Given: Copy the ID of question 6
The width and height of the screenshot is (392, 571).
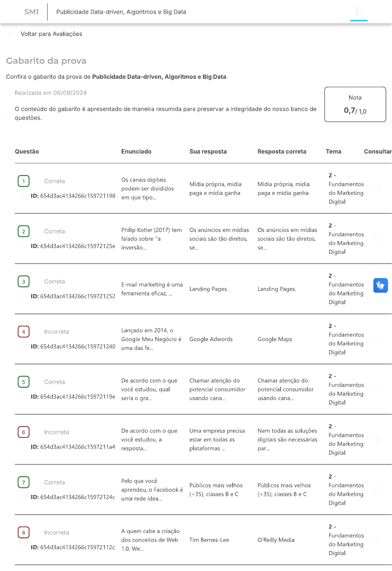Looking at the screenshot, I should click(x=24, y=447).
